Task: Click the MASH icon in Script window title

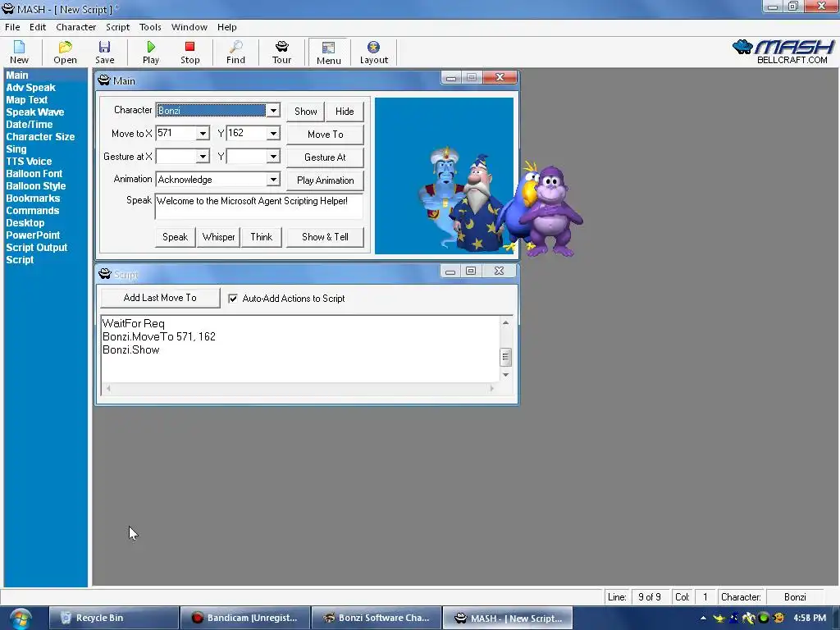Action: 104,274
